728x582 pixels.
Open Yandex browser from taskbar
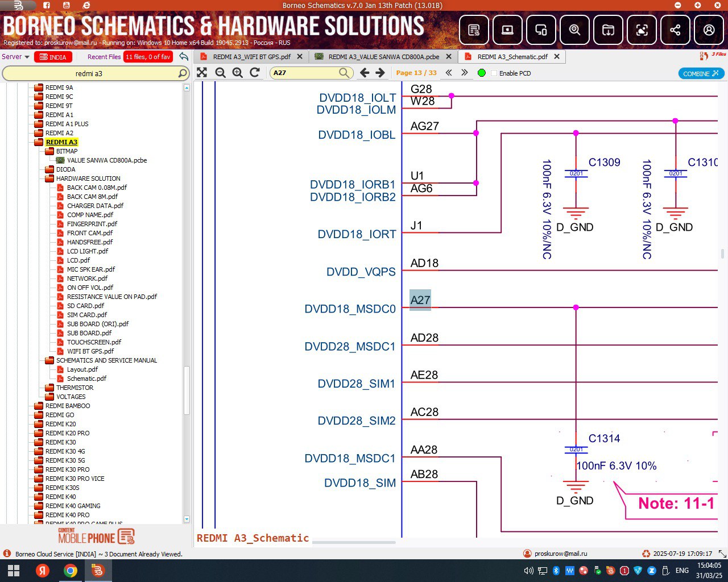point(43,571)
